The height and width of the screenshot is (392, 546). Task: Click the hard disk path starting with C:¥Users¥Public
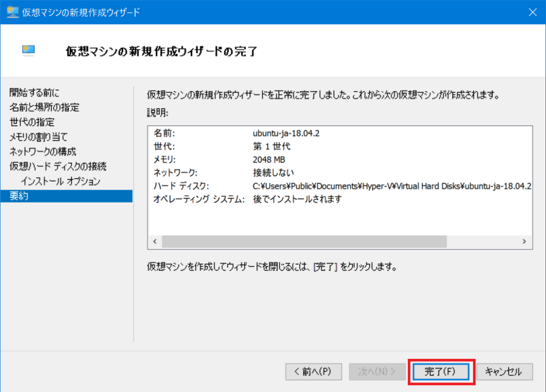coord(392,186)
